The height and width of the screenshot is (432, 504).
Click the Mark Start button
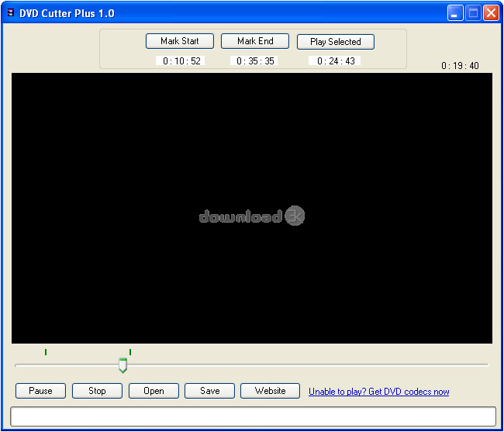point(180,41)
